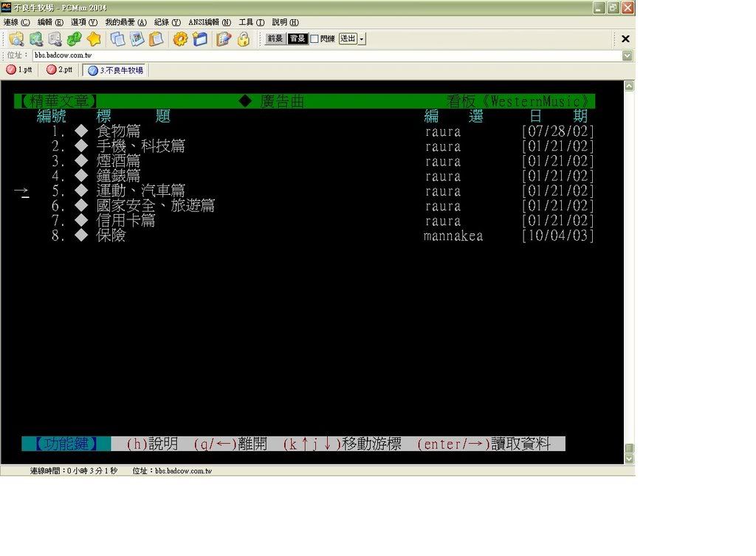Open the ANSI編輯 menu
The height and width of the screenshot is (556, 756).
210,23
